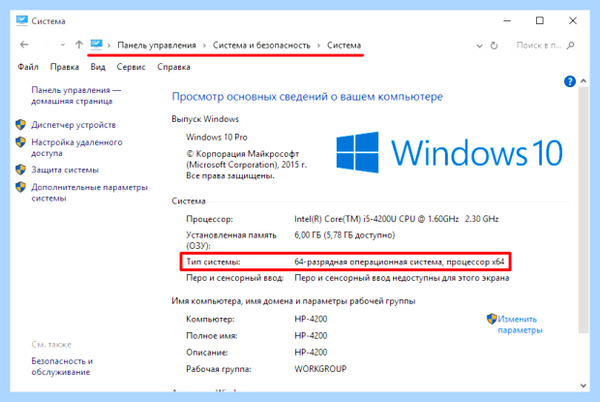The width and height of the screenshot is (600, 402).
Task: Click the blue help question icon
Action: (570, 81)
